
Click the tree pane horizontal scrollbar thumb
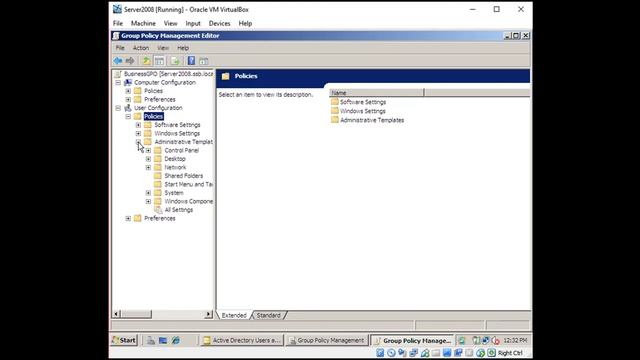coord(136,314)
